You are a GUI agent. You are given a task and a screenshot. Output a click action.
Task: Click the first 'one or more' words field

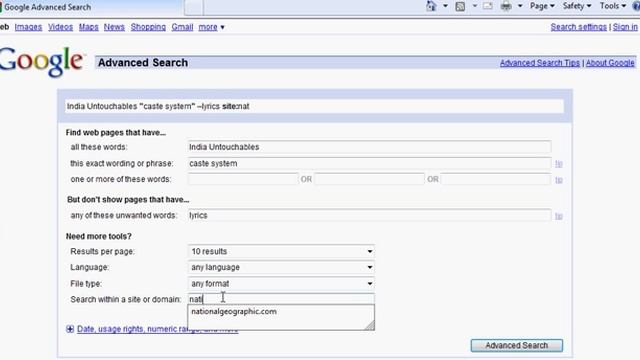(x=243, y=179)
